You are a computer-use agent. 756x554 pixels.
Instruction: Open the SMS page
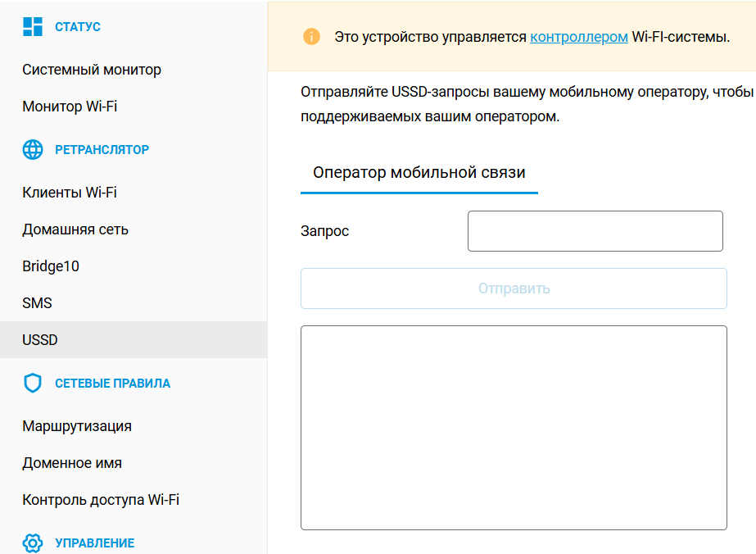(x=37, y=302)
